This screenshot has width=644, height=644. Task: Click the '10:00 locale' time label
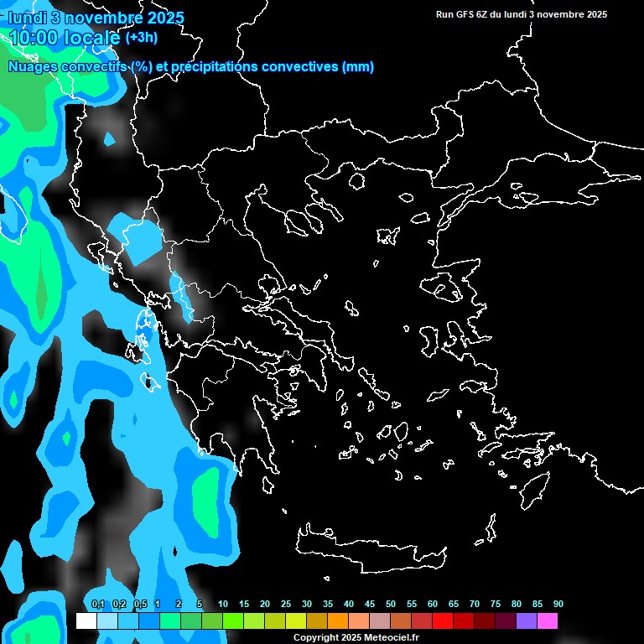(x=65, y=37)
